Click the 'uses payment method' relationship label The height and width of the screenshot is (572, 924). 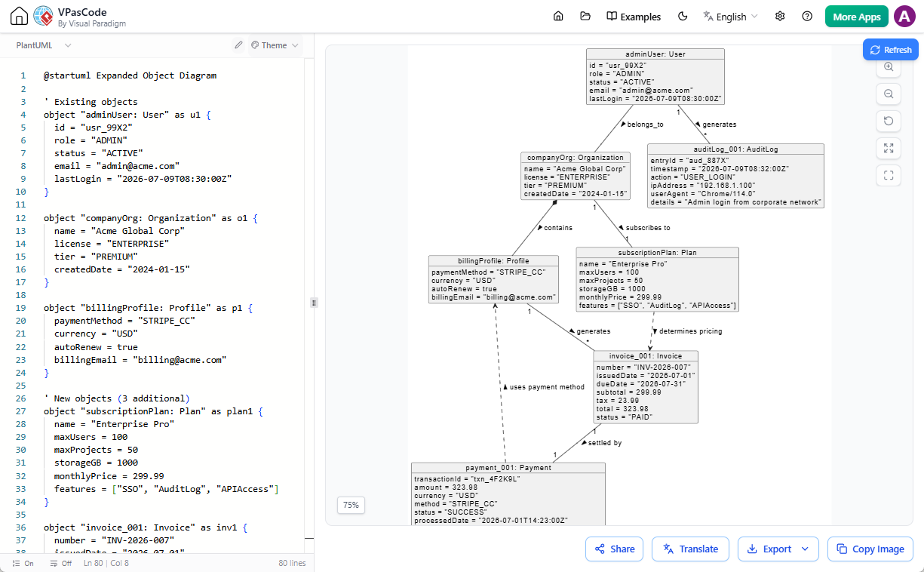547,387
